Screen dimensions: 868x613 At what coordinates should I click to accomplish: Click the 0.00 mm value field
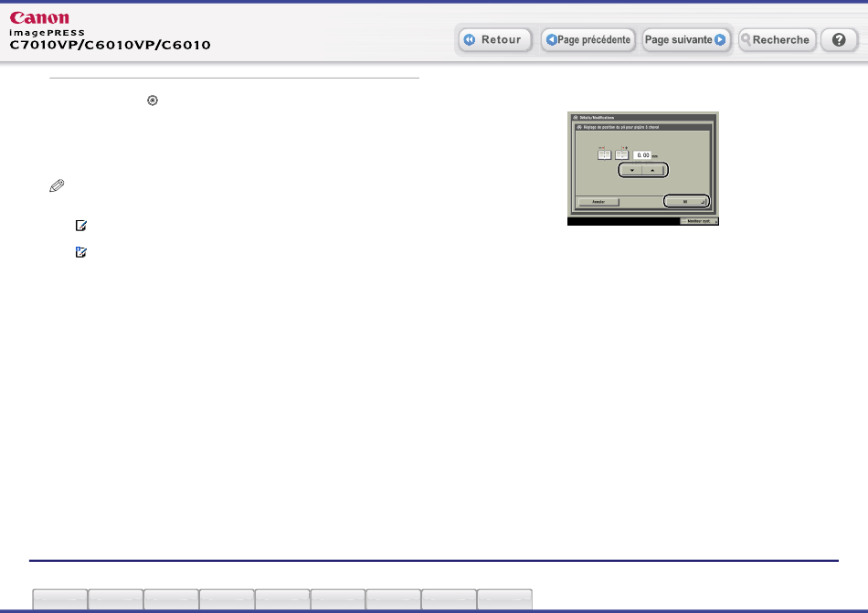tap(642, 155)
